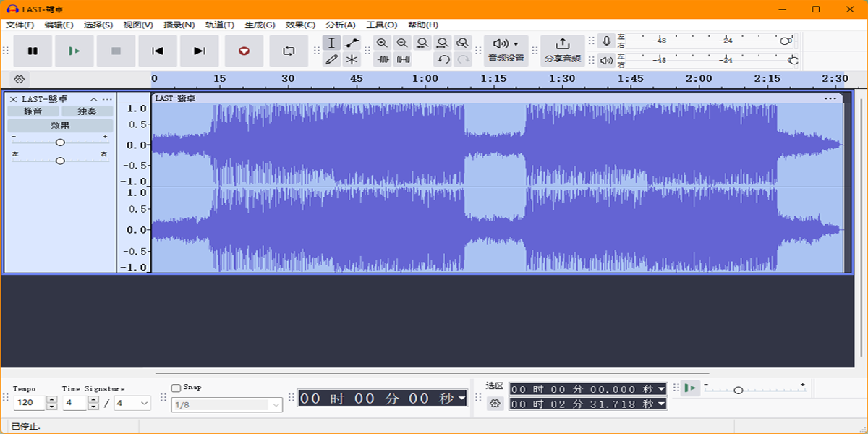Choose the Multi-tool

pyautogui.click(x=352, y=59)
